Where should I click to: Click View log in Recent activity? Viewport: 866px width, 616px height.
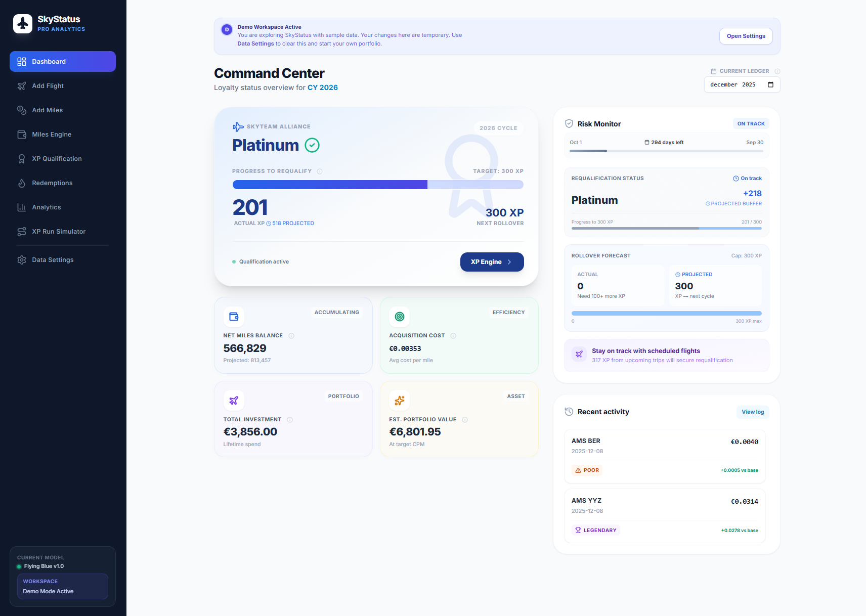pos(753,412)
